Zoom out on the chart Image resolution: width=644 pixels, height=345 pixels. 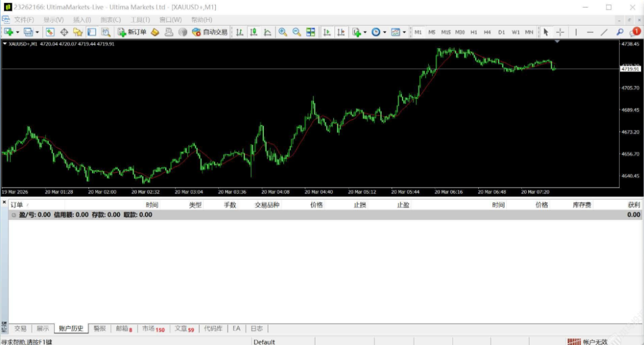click(296, 32)
